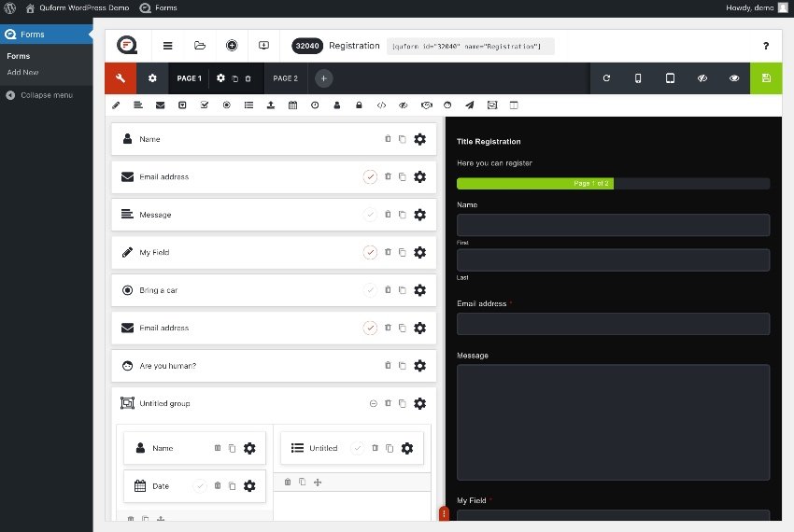Add a Password field element
Viewport: 794px width, 532px height.
[x=359, y=105]
